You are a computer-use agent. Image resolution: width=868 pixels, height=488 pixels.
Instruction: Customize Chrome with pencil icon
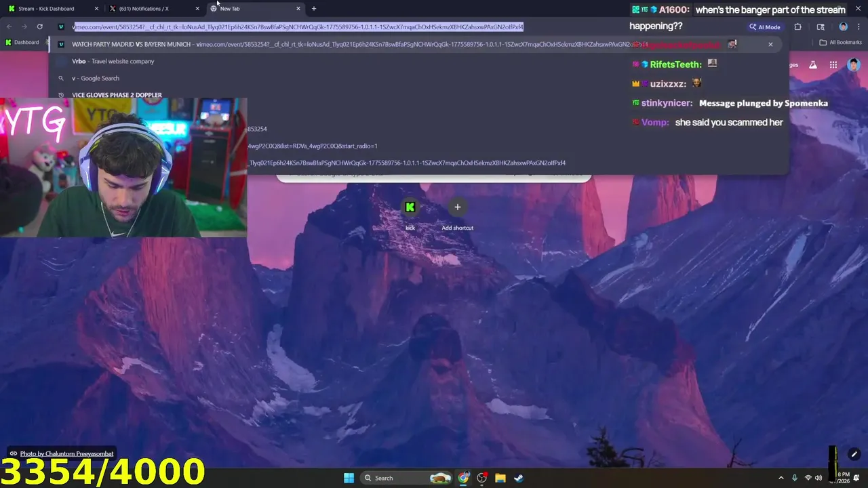pyautogui.click(x=854, y=454)
